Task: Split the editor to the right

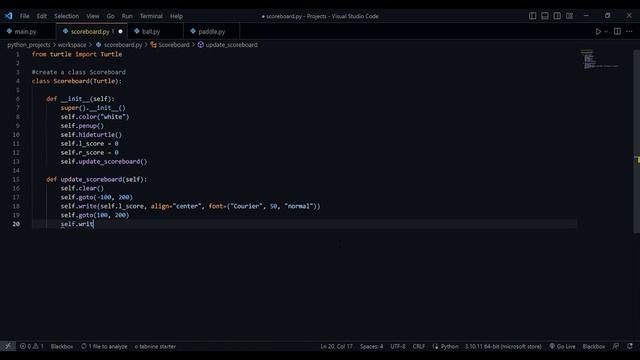Action: click(x=617, y=31)
